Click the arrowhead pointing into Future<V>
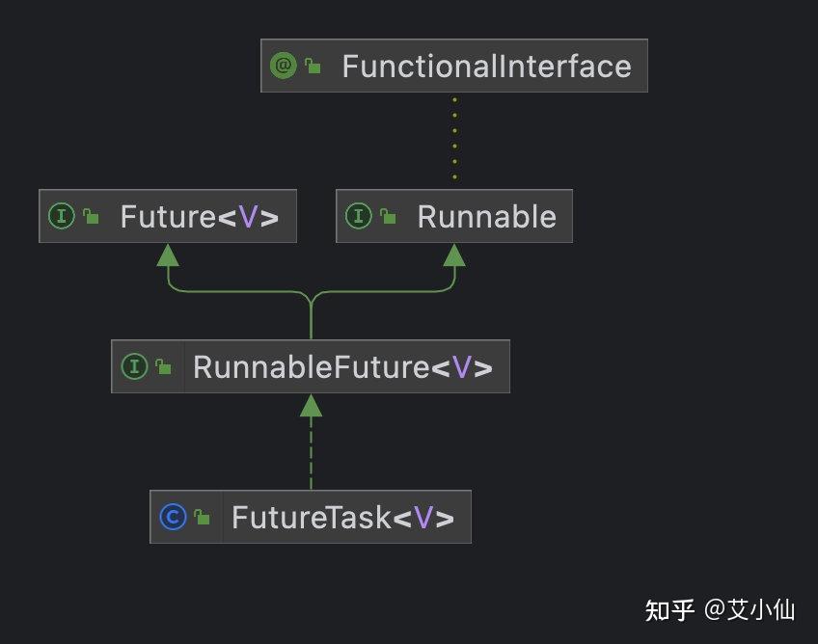Screen dimensions: 818x644 tap(169, 255)
